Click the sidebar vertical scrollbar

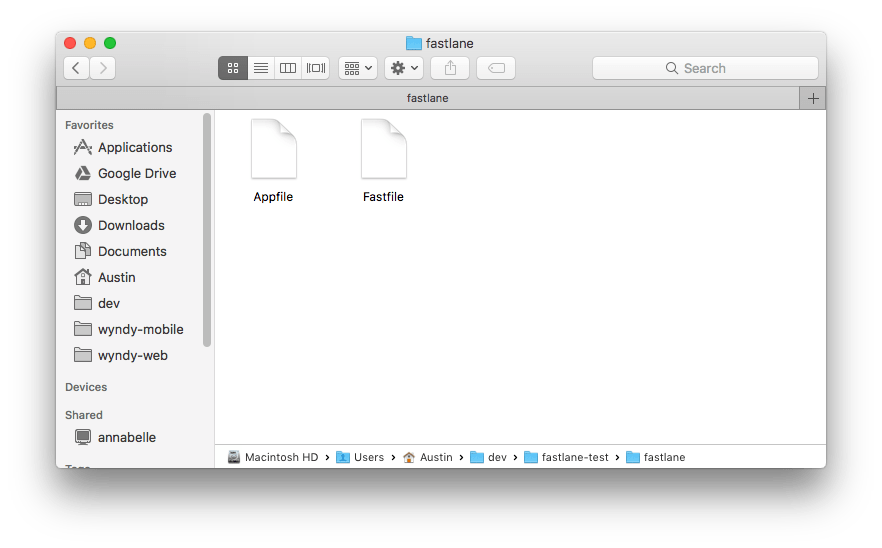(x=207, y=230)
